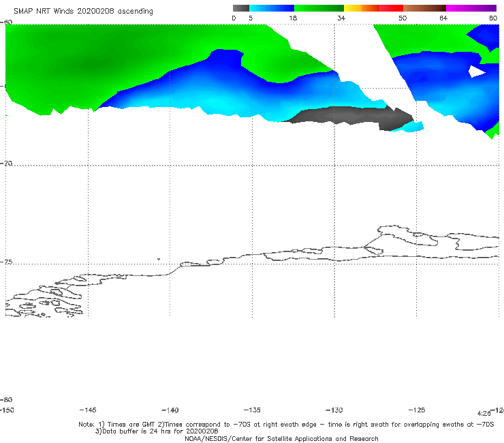This screenshot has width=504, height=443.
Task: Click the latitude label "-75"
Action: pos(6,262)
